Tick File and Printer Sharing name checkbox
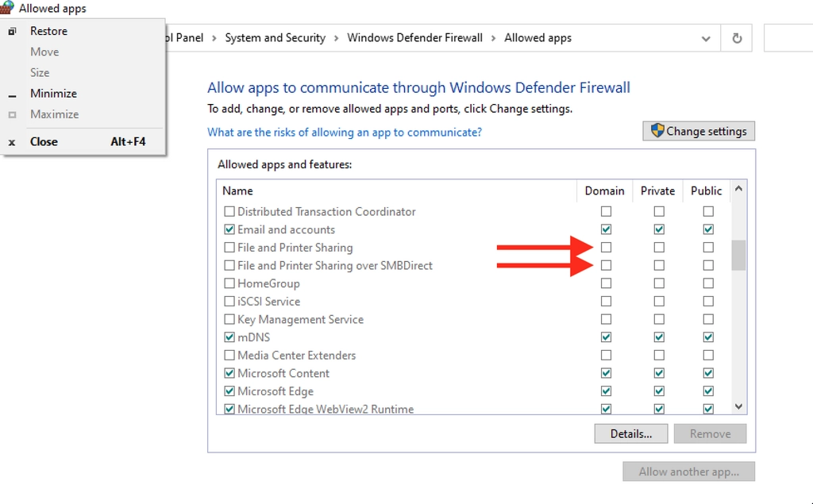This screenshot has height=504, width=813. (x=229, y=248)
